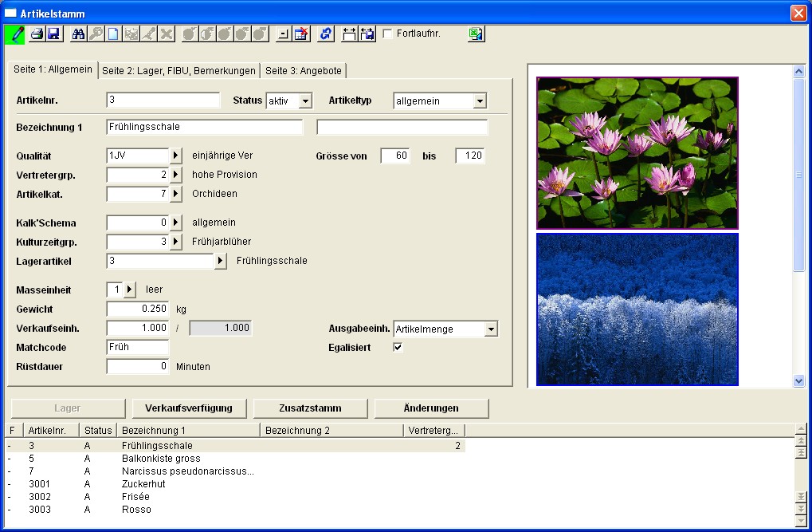The image size is (812, 532).
Task: Open the Artikeltyp dropdown
Action: pos(480,100)
